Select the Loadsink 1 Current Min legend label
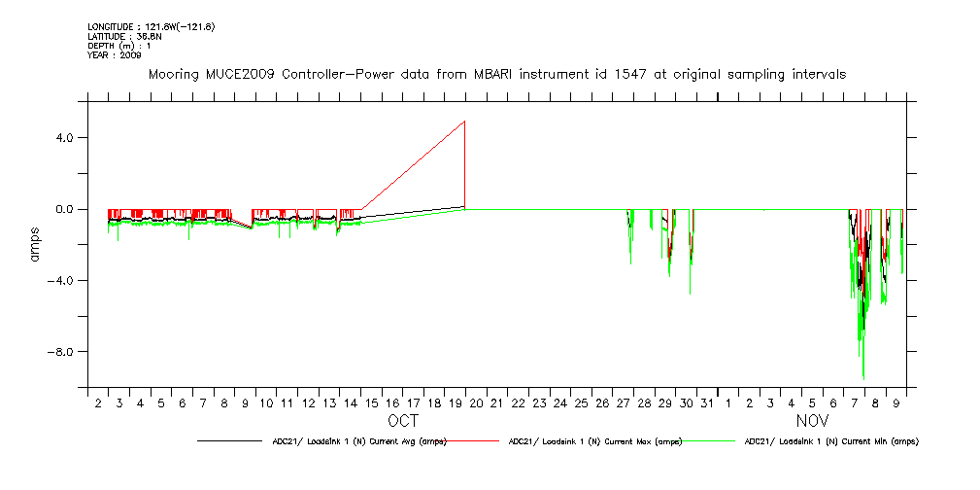 tap(830, 441)
